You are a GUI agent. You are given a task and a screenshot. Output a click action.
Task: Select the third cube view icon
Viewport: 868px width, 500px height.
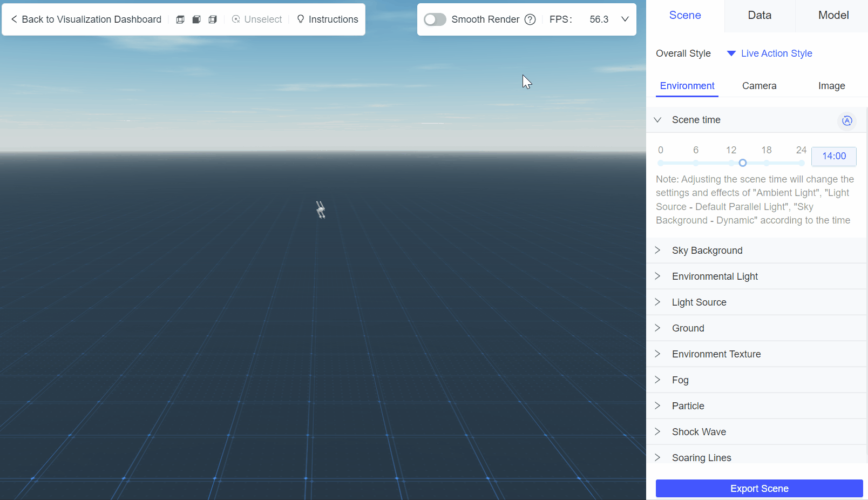click(213, 19)
